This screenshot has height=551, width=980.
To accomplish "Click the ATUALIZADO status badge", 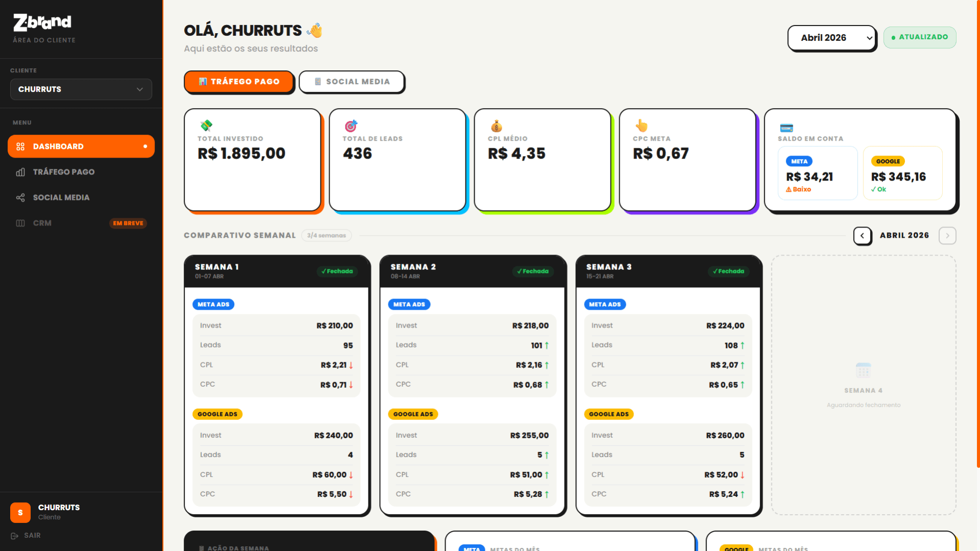I will point(920,37).
